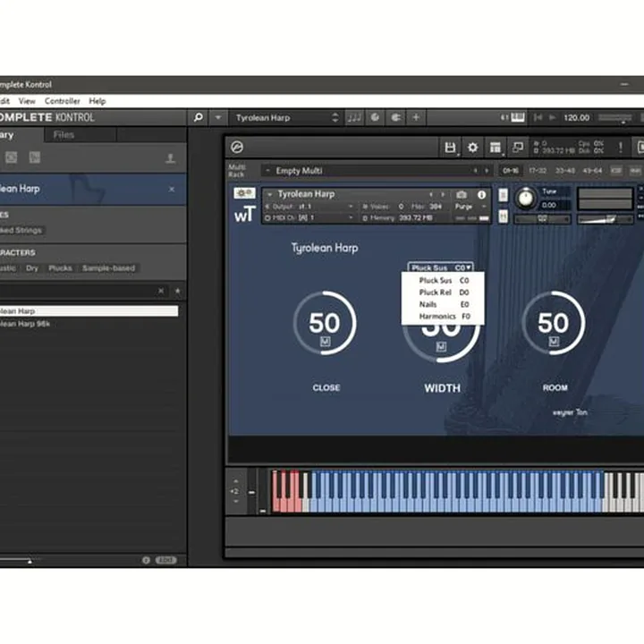The height and width of the screenshot is (644, 644).
Task: Choose Nails E0 articulation
Action: tap(443, 304)
